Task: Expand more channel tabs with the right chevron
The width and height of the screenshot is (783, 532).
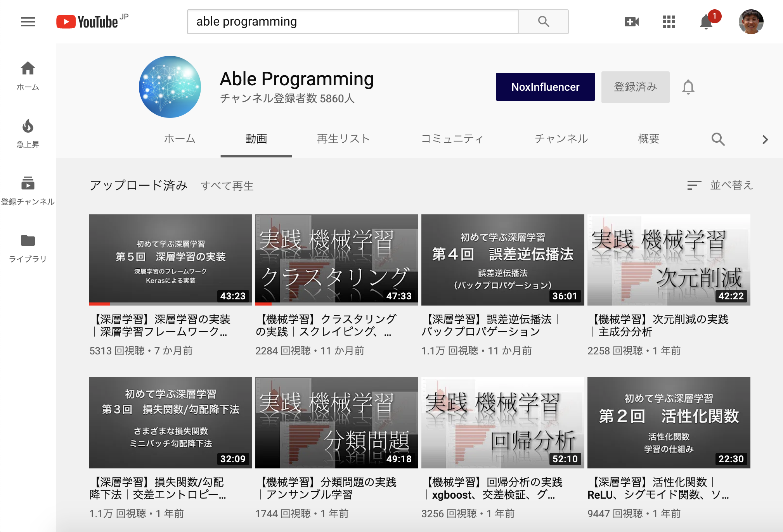Action: tap(765, 139)
